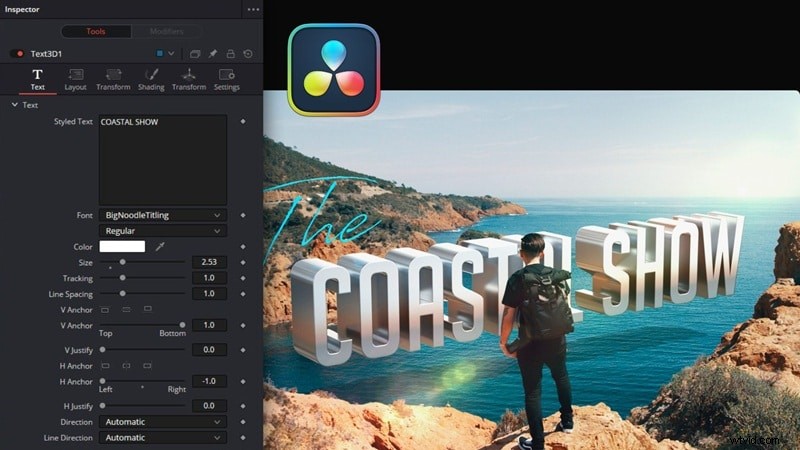Click the H Justify slider handle
This screenshot has width=800, height=450.
click(x=103, y=406)
